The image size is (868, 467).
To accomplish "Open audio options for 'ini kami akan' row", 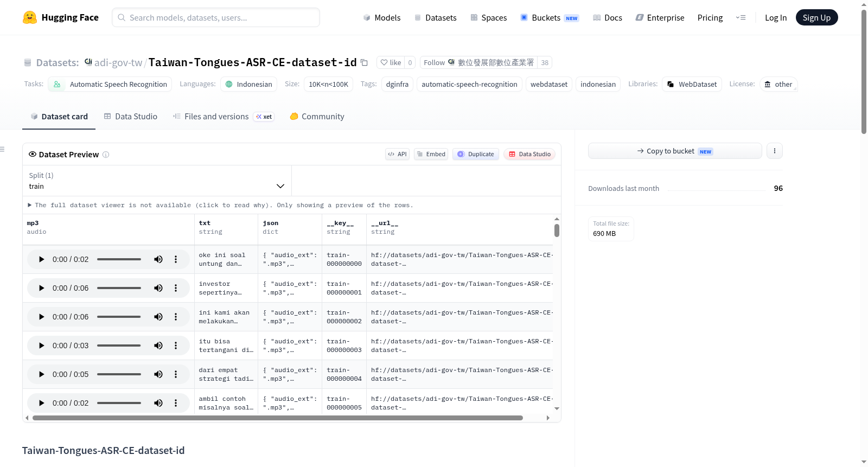I will 176,317.
